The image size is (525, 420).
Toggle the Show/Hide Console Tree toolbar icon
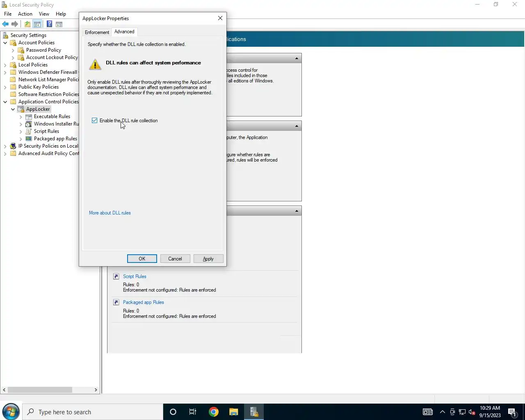tap(37, 24)
